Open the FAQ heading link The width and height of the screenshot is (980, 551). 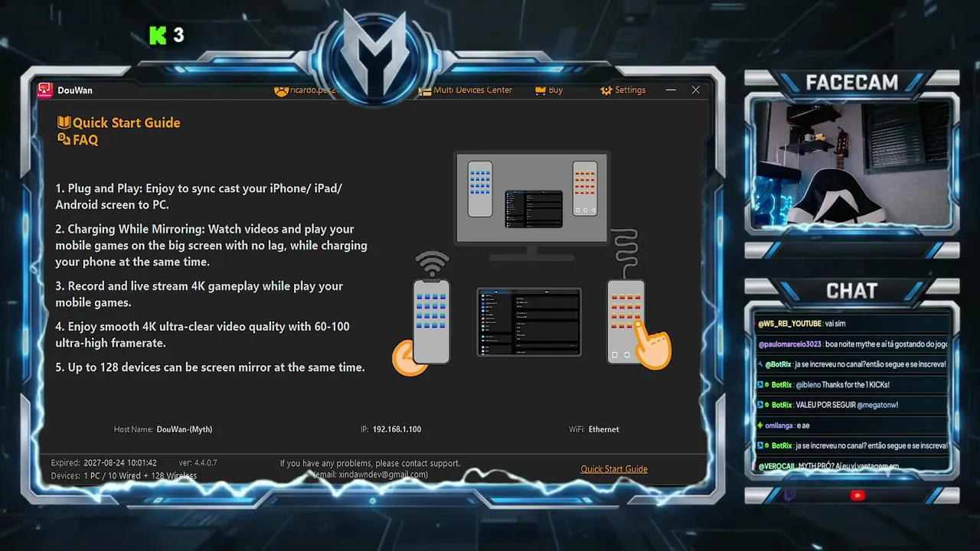86,140
